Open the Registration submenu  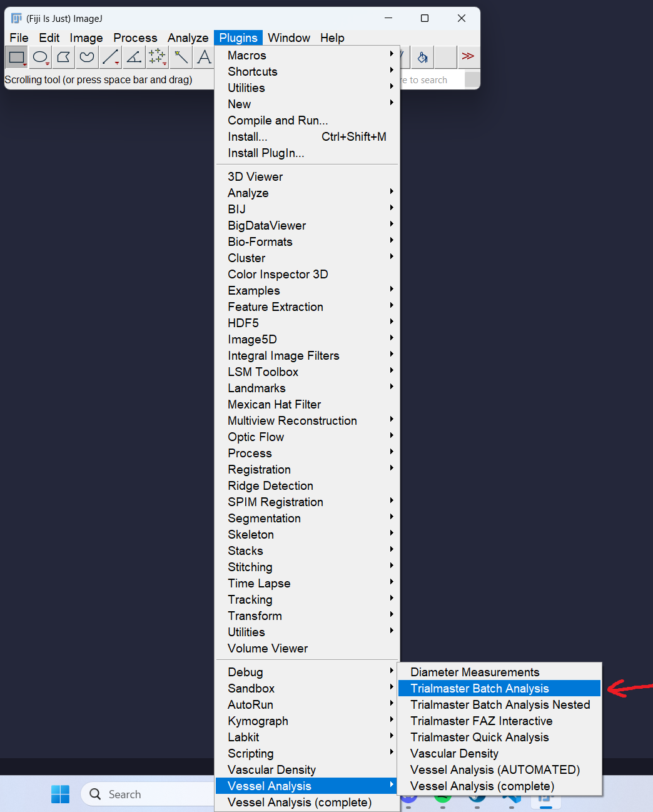pyautogui.click(x=307, y=469)
